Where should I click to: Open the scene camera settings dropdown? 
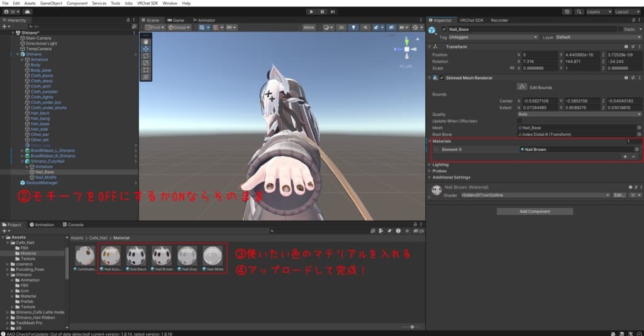tap(404, 28)
